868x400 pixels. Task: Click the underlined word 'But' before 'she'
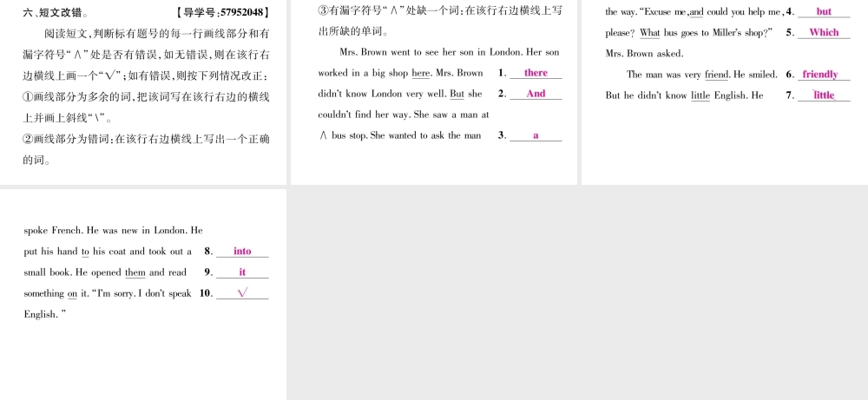pyautogui.click(x=457, y=94)
